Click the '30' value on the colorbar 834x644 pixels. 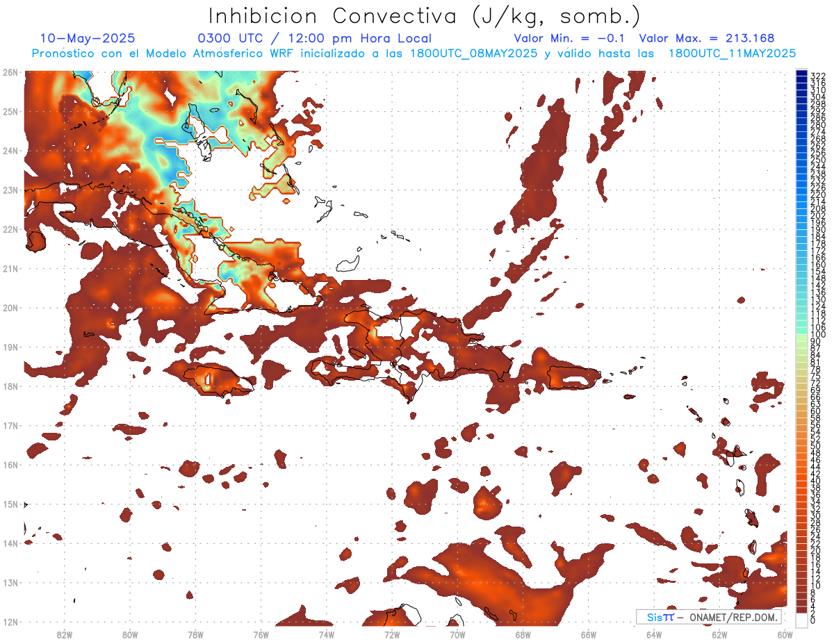tap(816, 515)
